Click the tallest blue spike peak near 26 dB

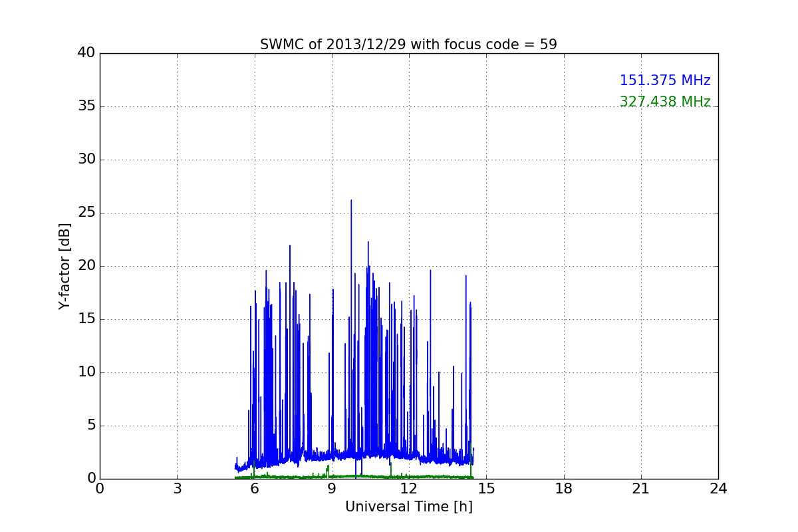[x=351, y=201]
